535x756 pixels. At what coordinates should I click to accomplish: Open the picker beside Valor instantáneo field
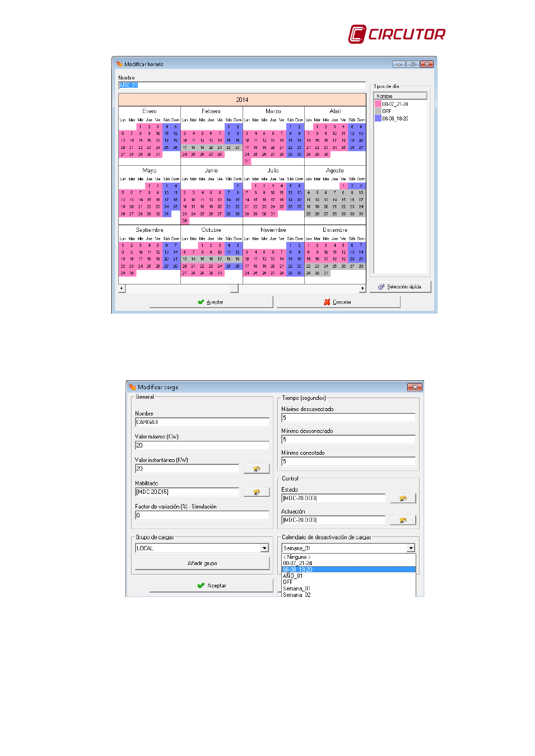click(x=257, y=469)
